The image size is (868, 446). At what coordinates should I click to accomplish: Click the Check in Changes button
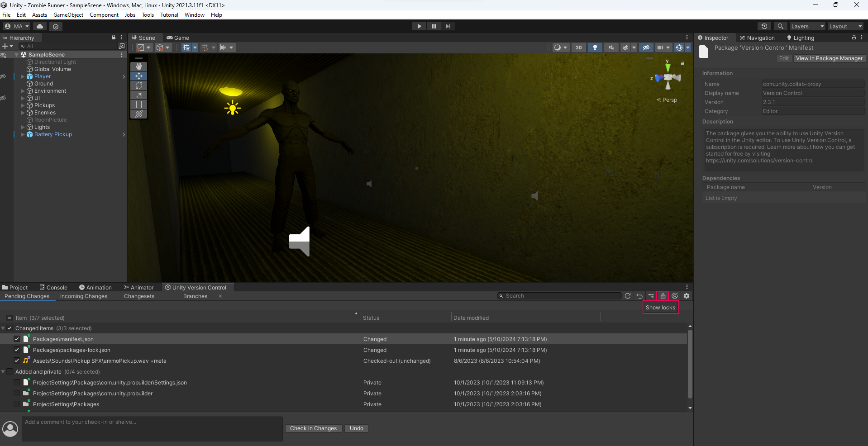pos(313,428)
